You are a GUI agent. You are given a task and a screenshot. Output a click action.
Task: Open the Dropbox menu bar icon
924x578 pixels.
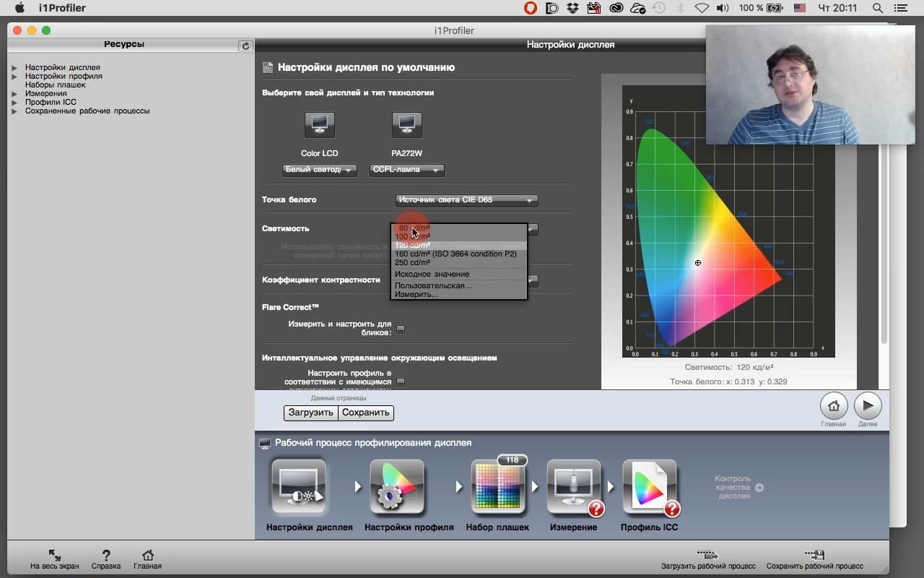pyautogui.click(x=573, y=8)
